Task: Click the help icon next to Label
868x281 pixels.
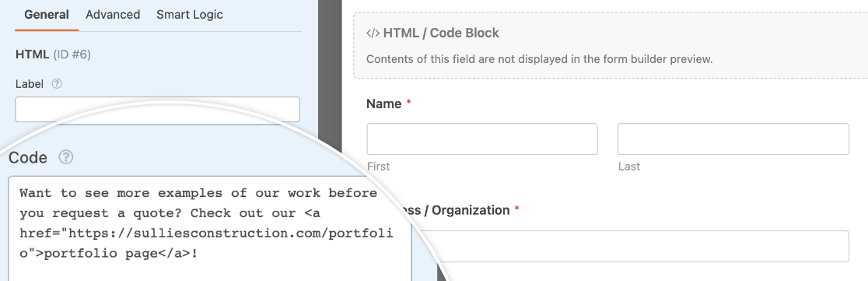Action: pyautogui.click(x=57, y=84)
